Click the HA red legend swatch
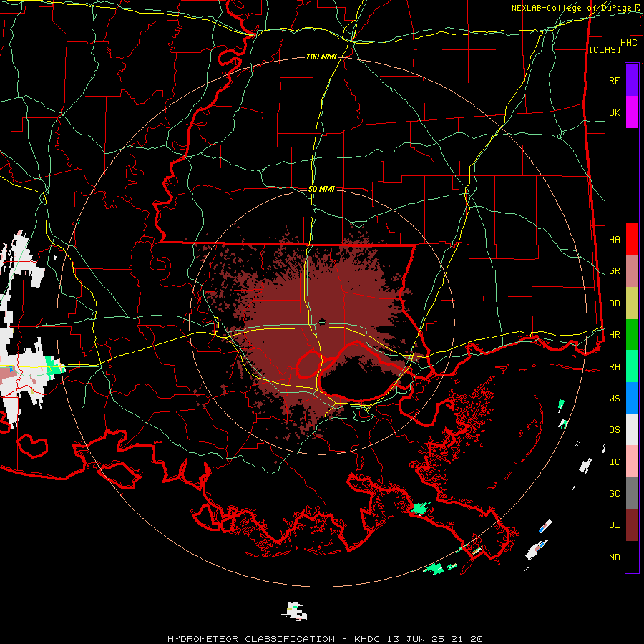The image size is (644, 644). 632,239
